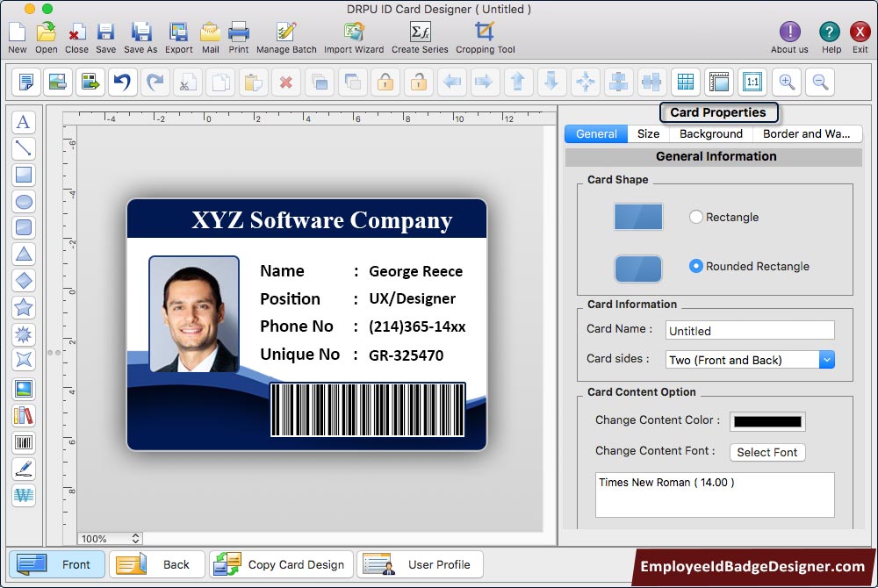This screenshot has width=878, height=588.
Task: Click the rounded rectangle shape preview thumbnail
Action: tap(638, 269)
